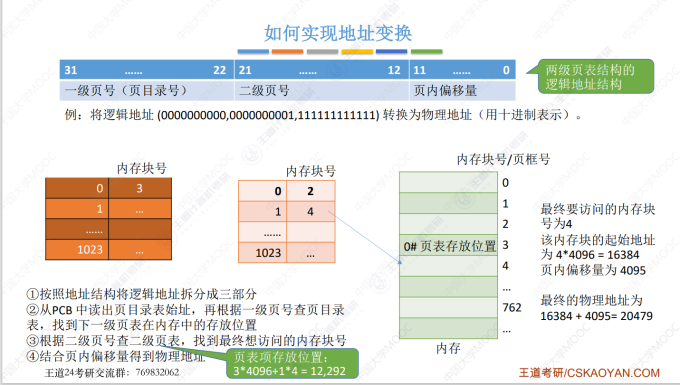Click the green callout 两级页表结构的逻辑地址结构
The image size is (680, 385).
591,77
